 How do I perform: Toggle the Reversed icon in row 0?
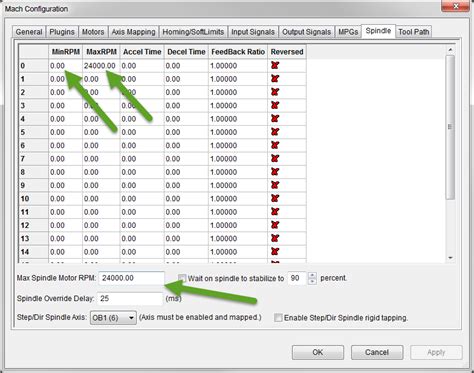275,65
